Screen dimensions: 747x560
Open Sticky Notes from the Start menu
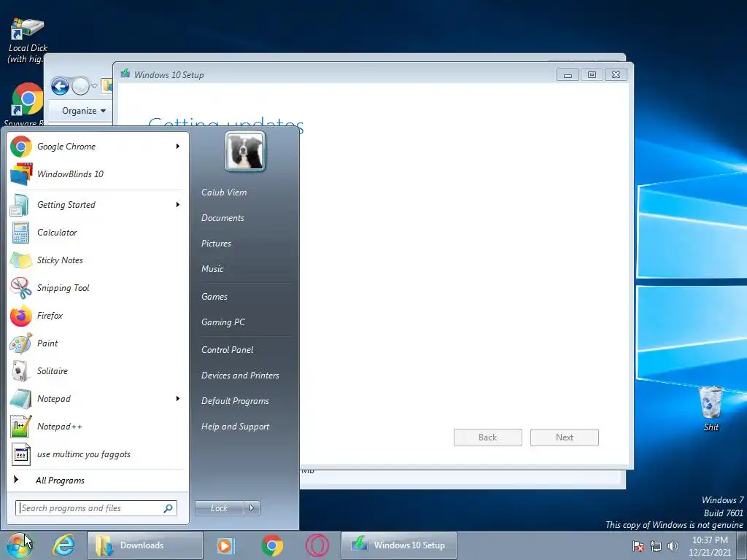coord(96,260)
